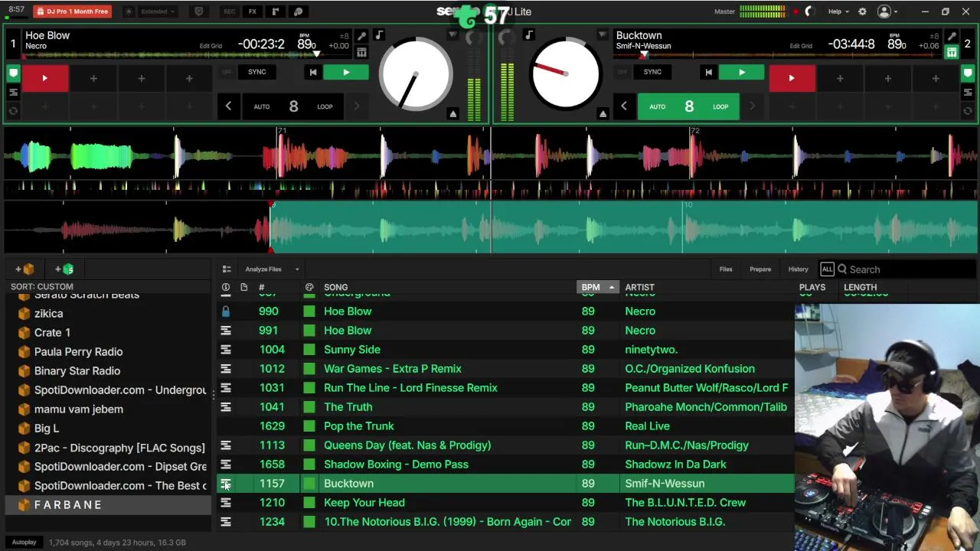
Task: Halve the loop length on deck 1
Action: (x=228, y=106)
